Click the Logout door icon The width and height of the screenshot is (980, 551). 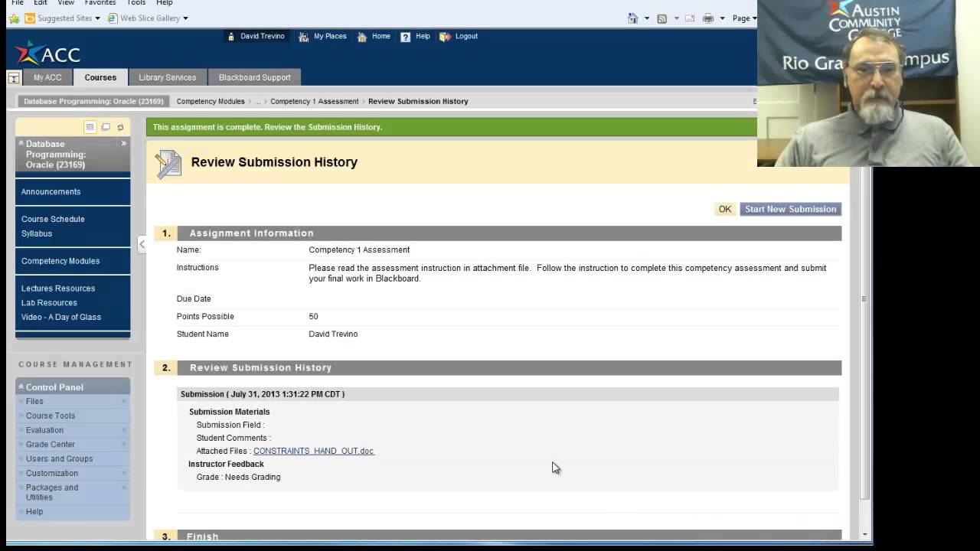click(445, 37)
